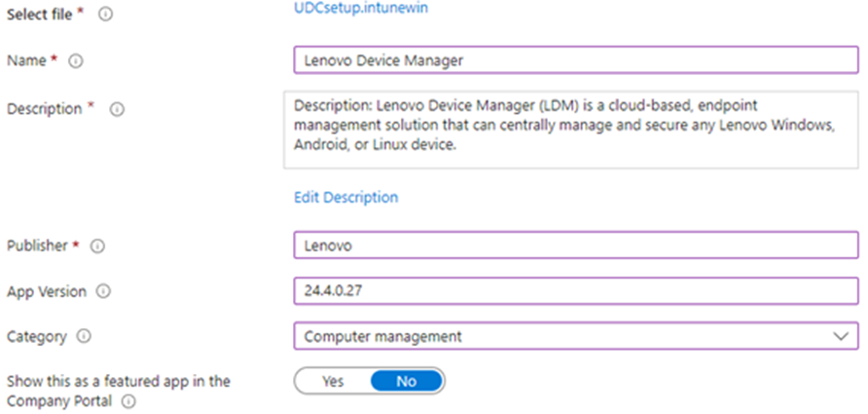Click the Category field label

pyautogui.click(x=37, y=336)
